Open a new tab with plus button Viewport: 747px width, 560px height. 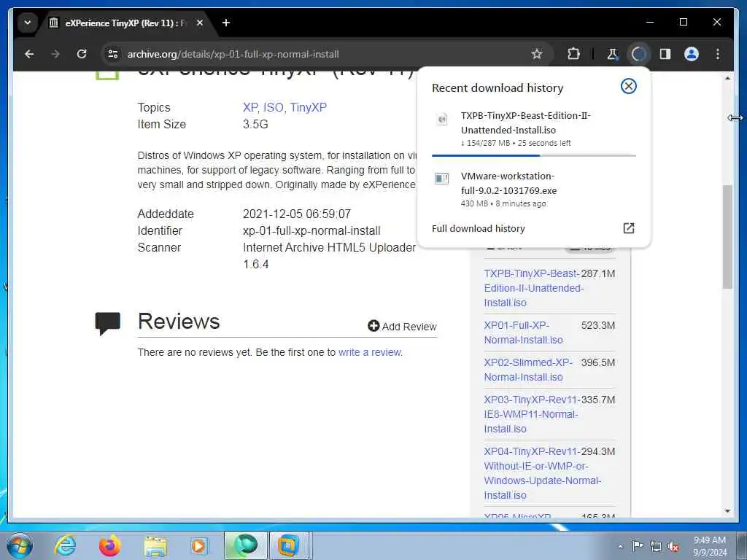(226, 23)
